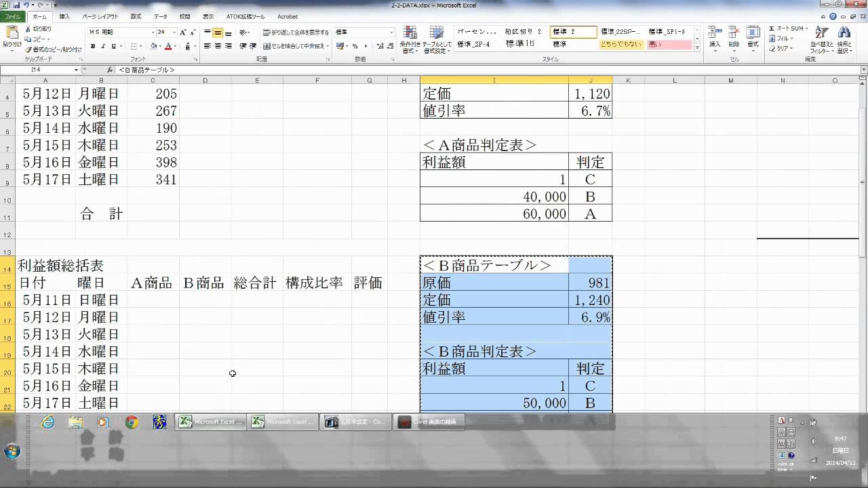
Task: Click the Fill Color bucket icon
Action: [154, 46]
